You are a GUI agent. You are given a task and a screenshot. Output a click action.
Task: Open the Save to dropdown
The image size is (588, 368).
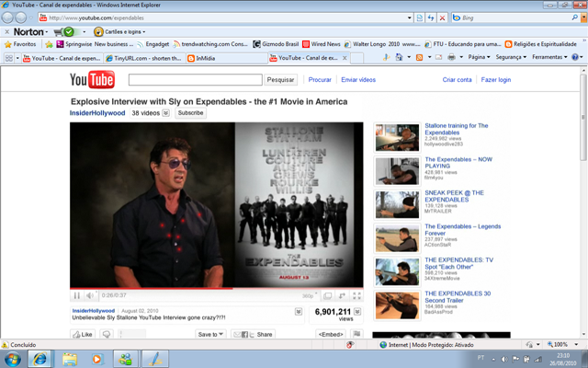pyautogui.click(x=210, y=334)
